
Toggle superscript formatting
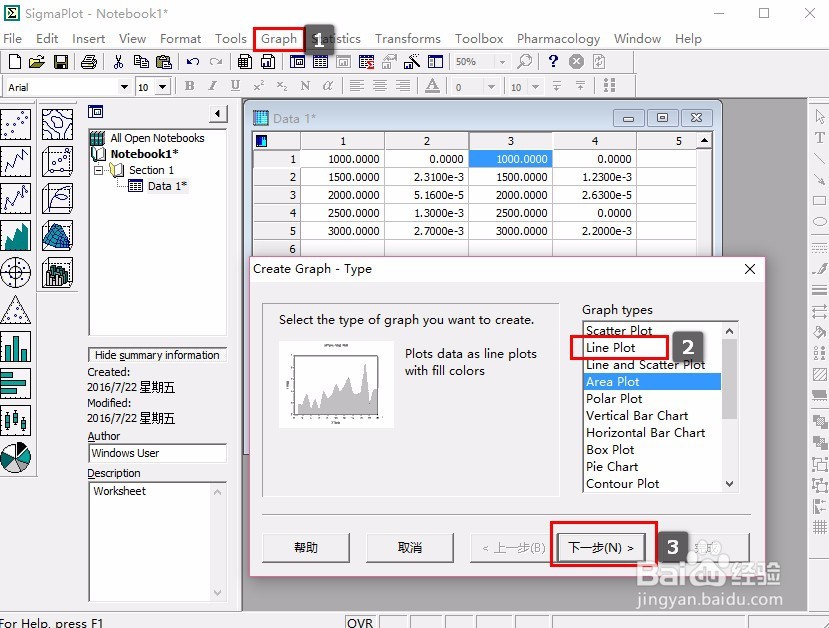(x=259, y=86)
